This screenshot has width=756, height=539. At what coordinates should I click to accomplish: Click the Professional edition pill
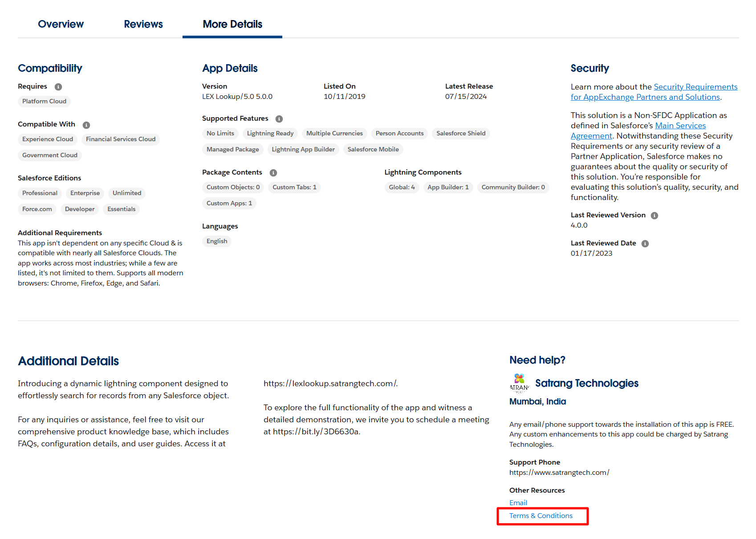click(40, 193)
